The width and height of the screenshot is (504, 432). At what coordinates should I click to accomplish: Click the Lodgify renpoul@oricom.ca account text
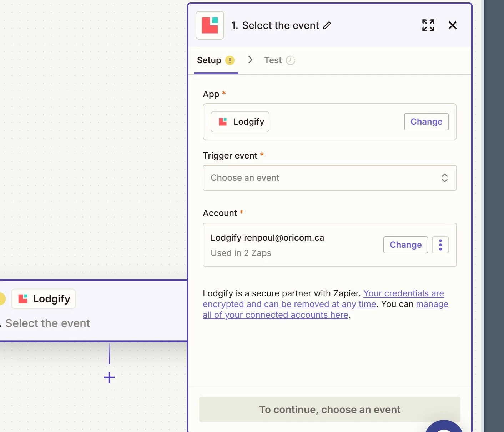pos(267,238)
